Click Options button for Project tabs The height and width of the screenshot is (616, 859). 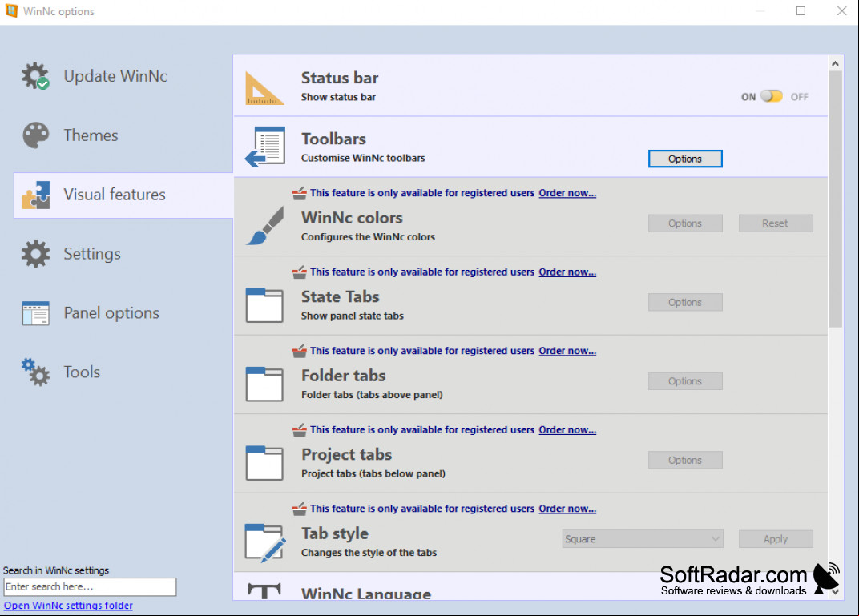[685, 460]
